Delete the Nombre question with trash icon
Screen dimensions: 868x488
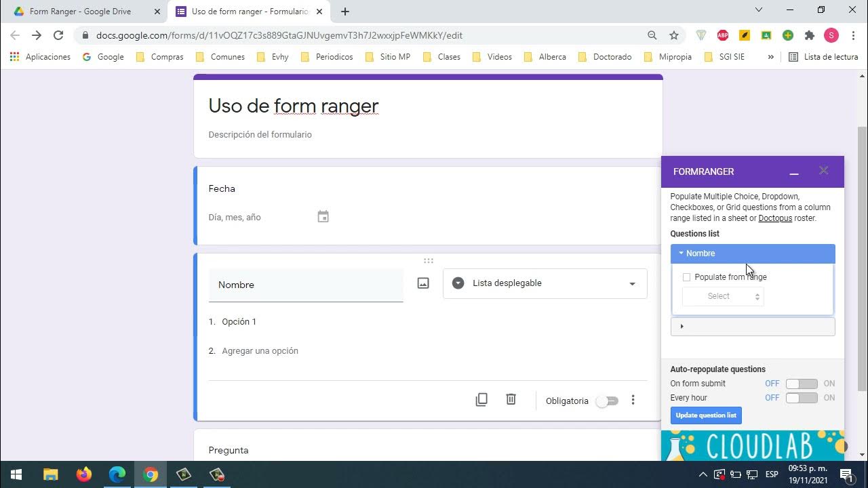coord(511,400)
